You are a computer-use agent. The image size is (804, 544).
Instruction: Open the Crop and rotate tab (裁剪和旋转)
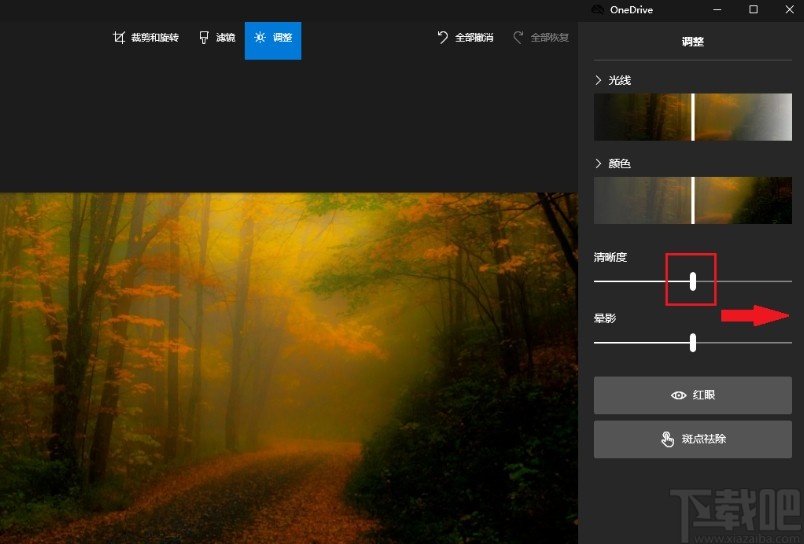(x=146, y=38)
